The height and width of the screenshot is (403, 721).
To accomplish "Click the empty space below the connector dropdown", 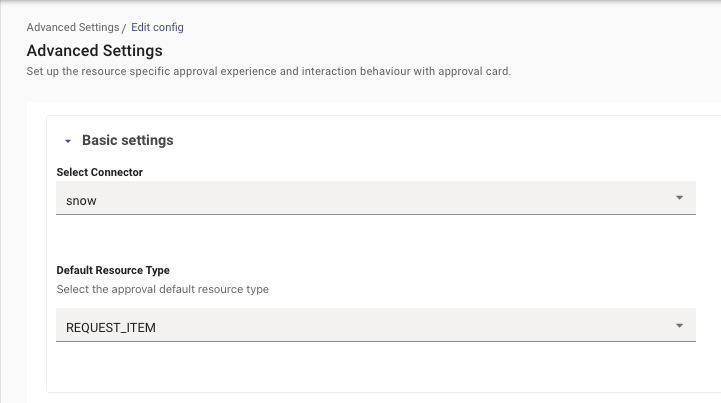I will coord(376,237).
